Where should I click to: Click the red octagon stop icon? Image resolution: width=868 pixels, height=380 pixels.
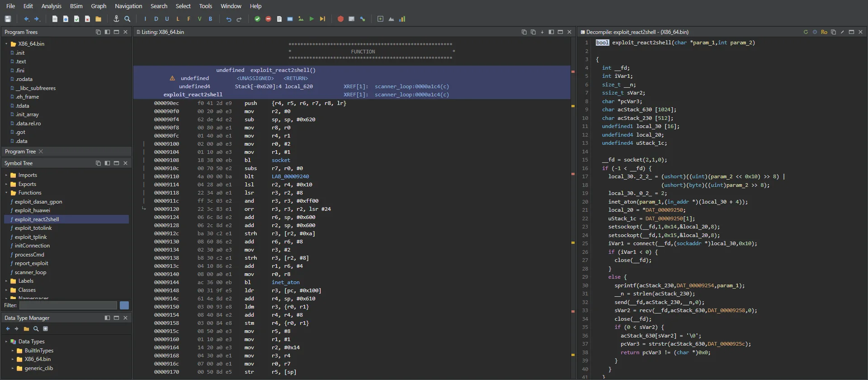click(x=340, y=19)
